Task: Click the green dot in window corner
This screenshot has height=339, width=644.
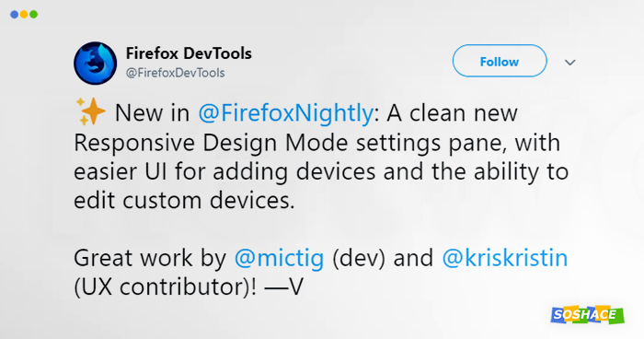Action: pos(34,15)
